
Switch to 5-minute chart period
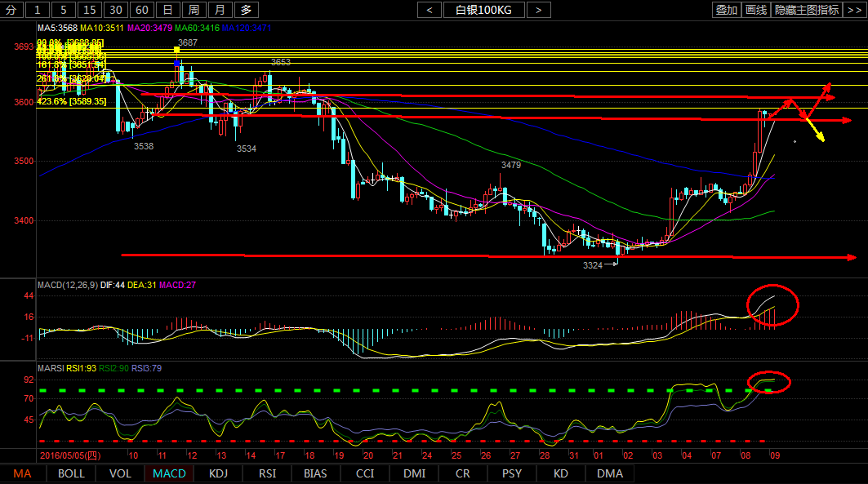64,10
